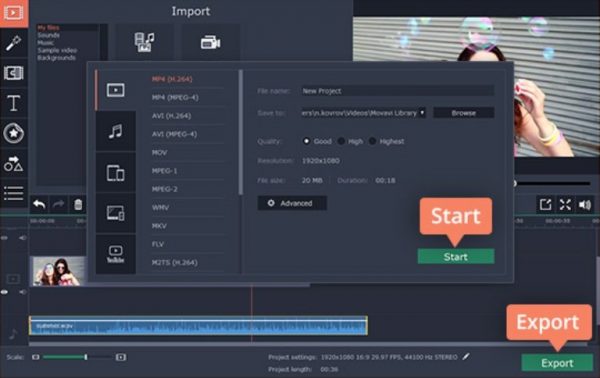
Task: Choose FLV format
Action: (x=158, y=244)
